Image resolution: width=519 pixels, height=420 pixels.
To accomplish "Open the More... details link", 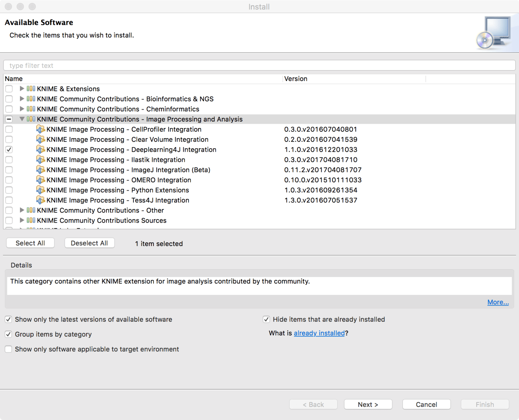I will click(498, 302).
